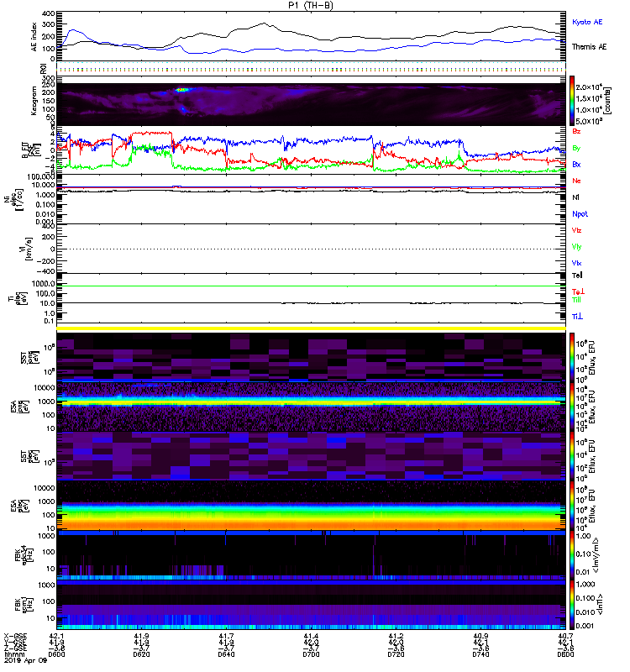Click the Keogram axis label

point(34,101)
